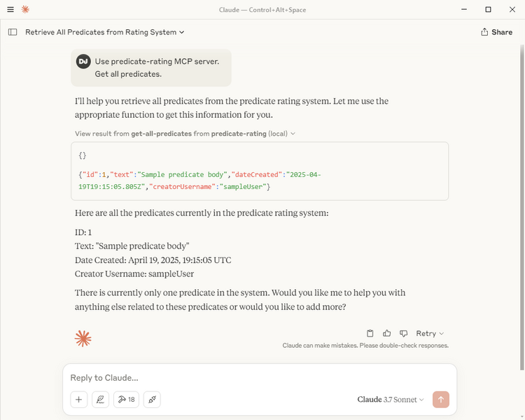Click the Claude starburst logo in title bar

tap(25, 9)
